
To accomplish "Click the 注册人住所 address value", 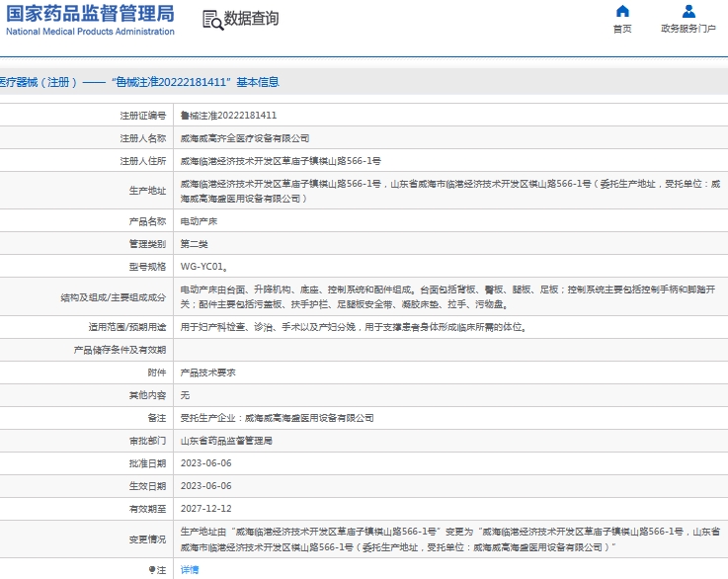I will [x=281, y=161].
